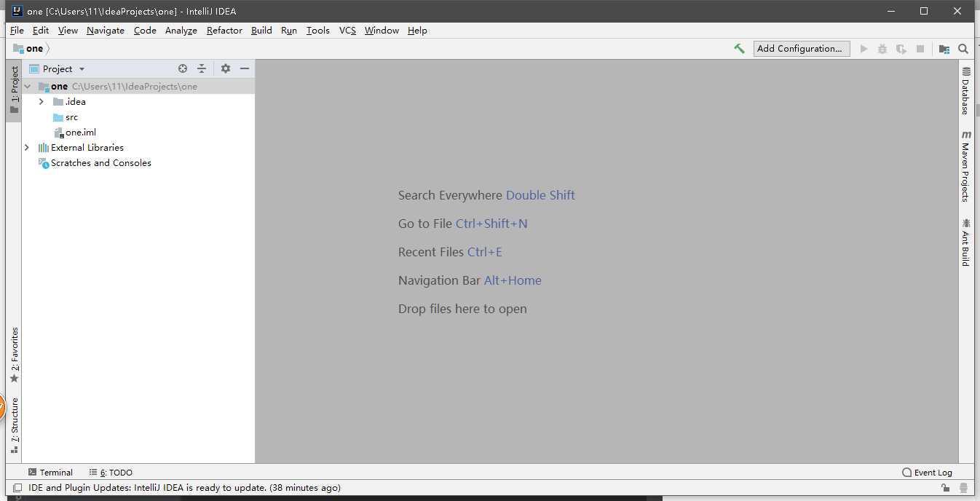
Task: Open the VCS menu
Action: pyautogui.click(x=348, y=31)
